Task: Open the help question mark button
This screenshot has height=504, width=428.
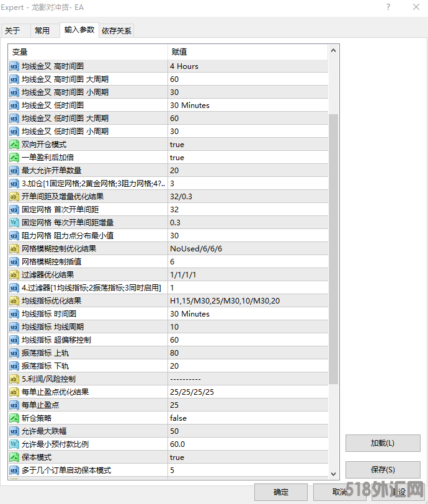Action: [x=388, y=7]
